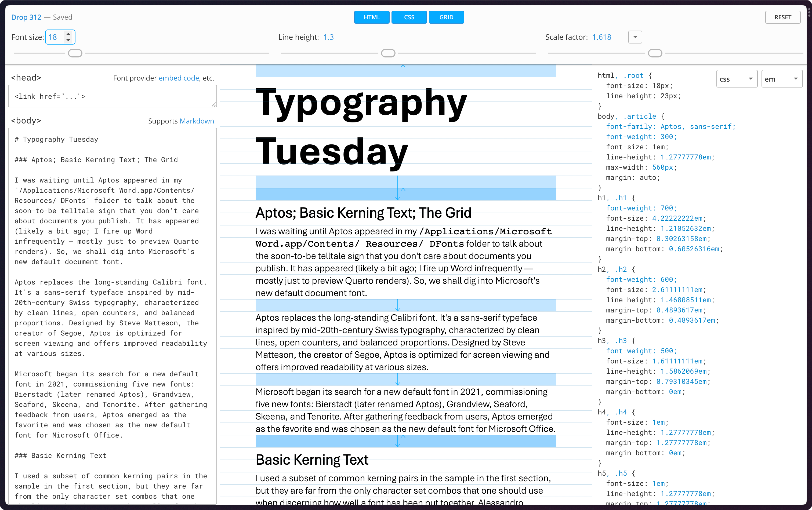812x510 pixels.
Task: Open the Markdown link
Action: click(197, 121)
